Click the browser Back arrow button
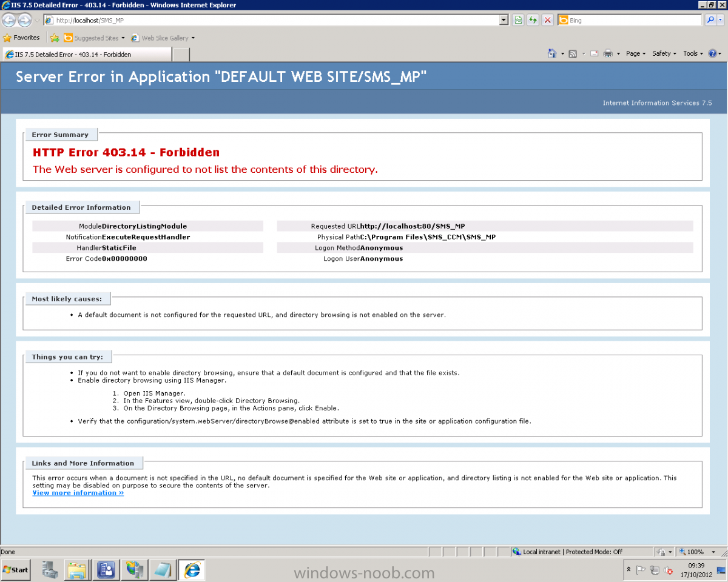The width and height of the screenshot is (728, 582). click(9, 20)
